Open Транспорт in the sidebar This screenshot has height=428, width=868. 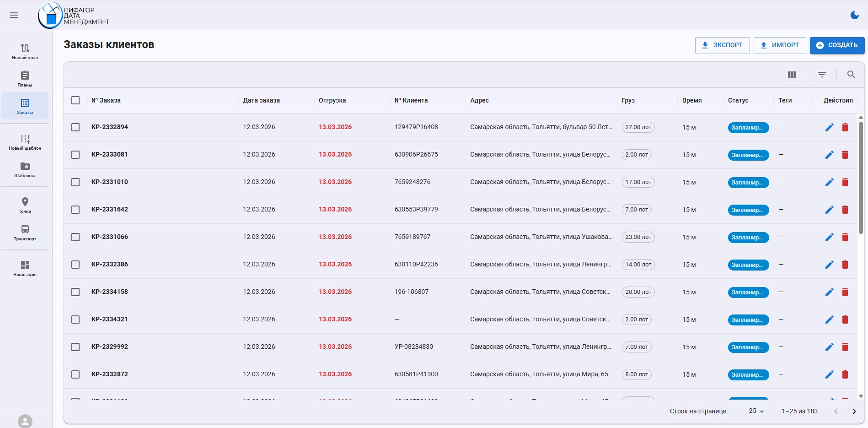point(25,233)
